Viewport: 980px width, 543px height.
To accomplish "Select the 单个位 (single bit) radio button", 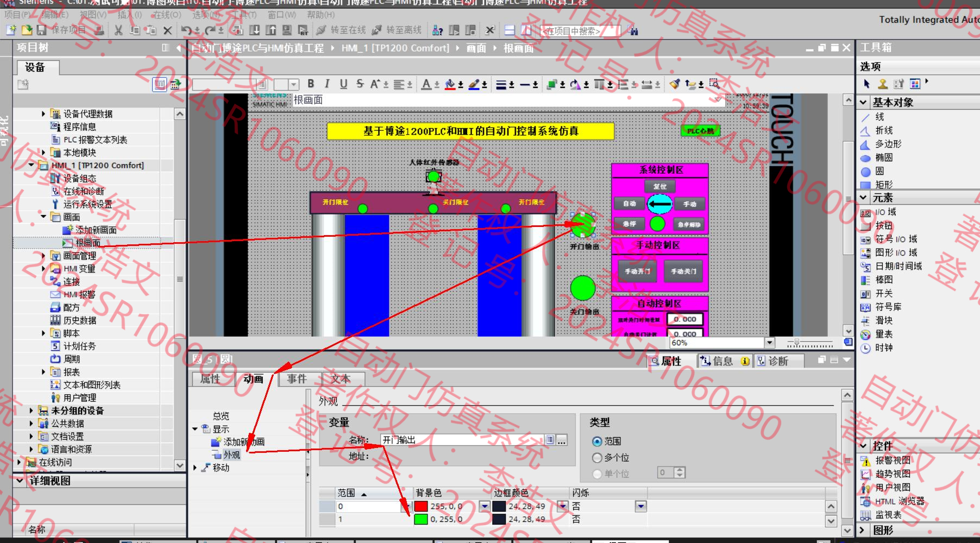I will point(598,474).
